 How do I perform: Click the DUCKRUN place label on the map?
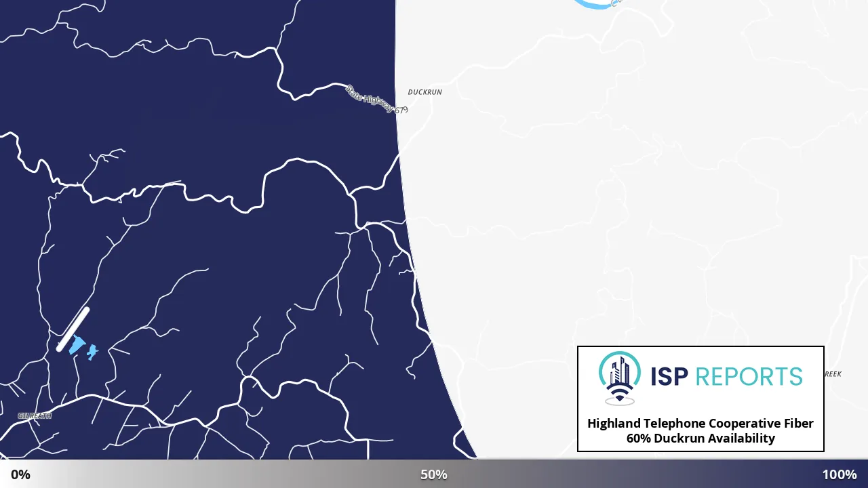(x=425, y=92)
